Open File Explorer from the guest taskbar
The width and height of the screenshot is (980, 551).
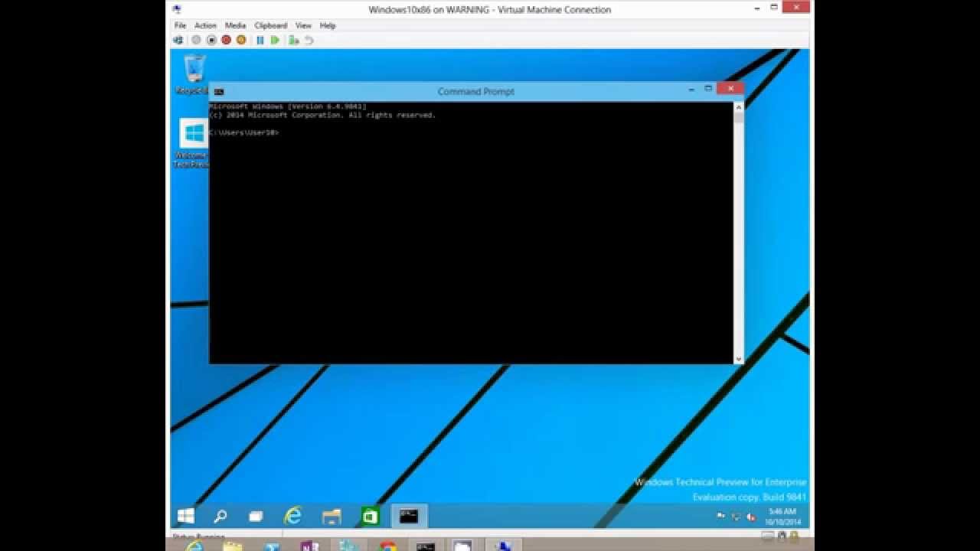[332, 517]
